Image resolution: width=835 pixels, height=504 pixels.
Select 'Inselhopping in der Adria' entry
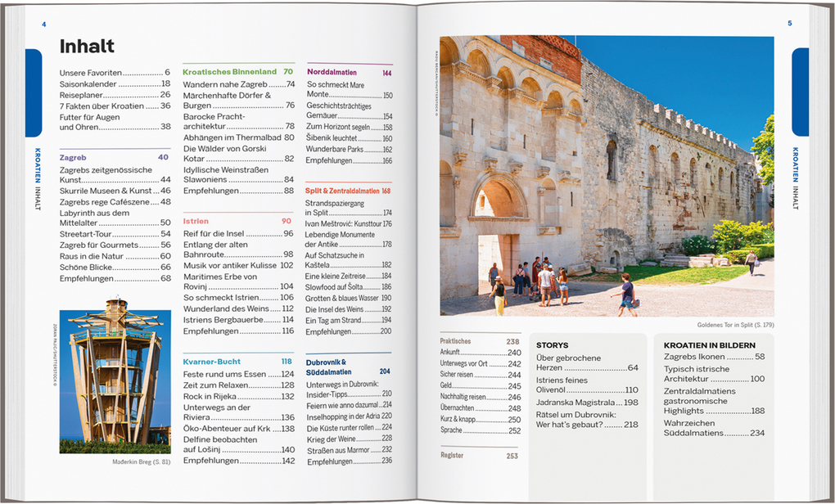pyautogui.click(x=350, y=416)
